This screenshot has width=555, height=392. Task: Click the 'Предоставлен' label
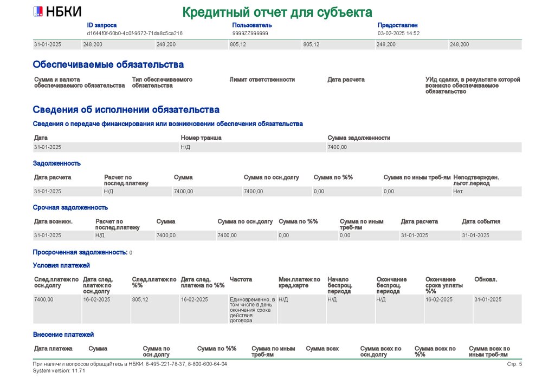[x=397, y=25]
